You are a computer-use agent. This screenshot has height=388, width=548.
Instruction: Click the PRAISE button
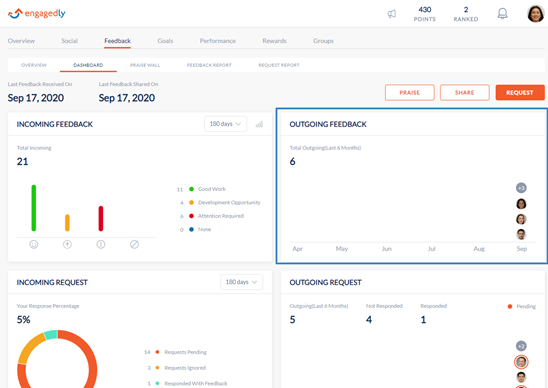pos(410,93)
